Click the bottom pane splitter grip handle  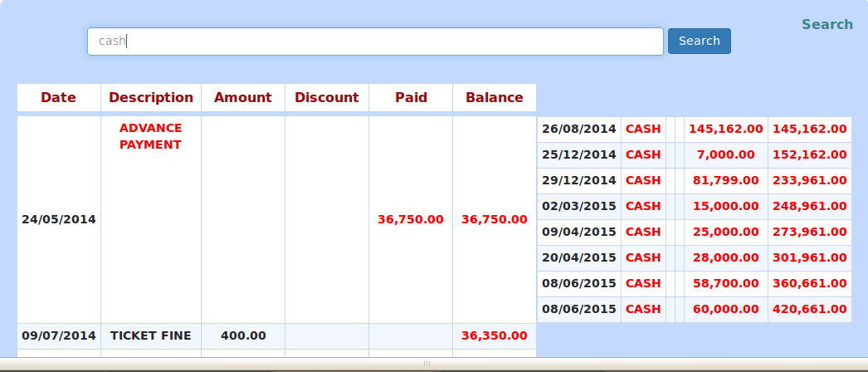[427, 364]
